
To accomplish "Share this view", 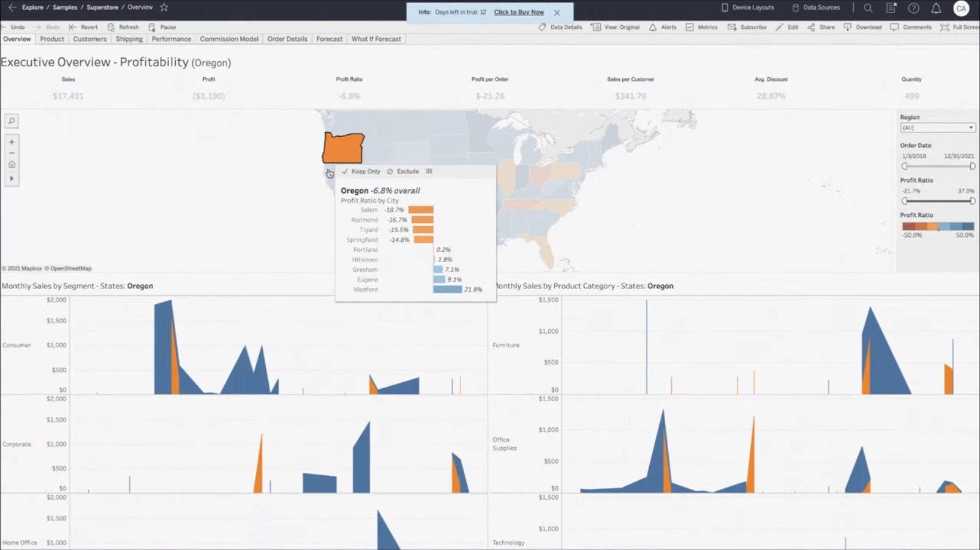I will pos(821,27).
